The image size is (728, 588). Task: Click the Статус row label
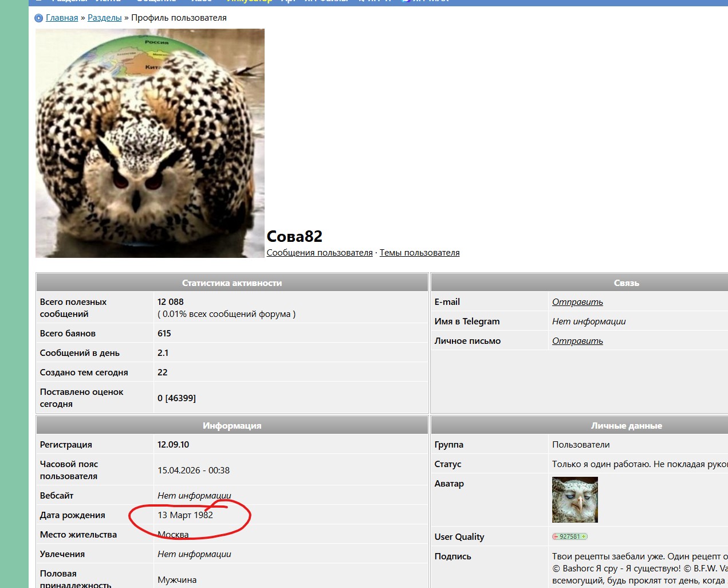[448, 464]
